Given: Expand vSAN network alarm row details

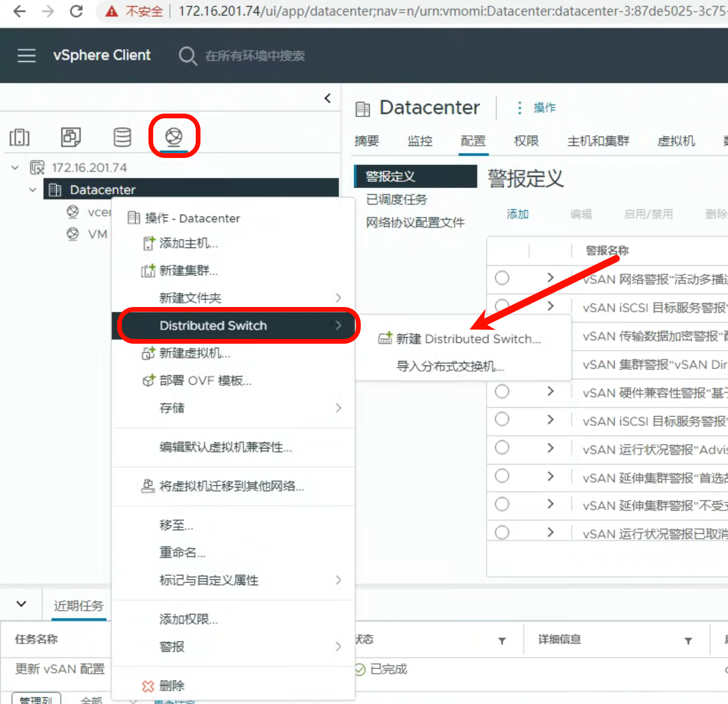Looking at the screenshot, I should [551, 278].
